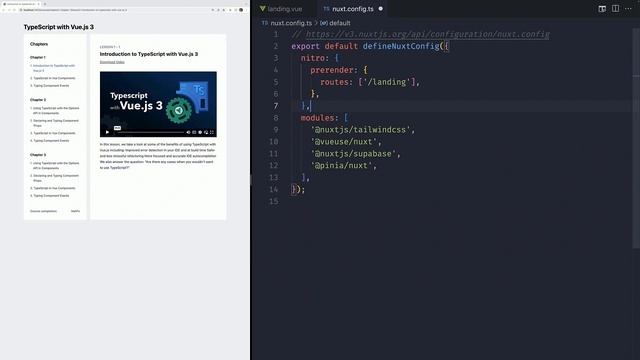Click the '@nuxtjs/tailwindcss' module string
This screenshot has width=640, height=360.
tap(360, 130)
